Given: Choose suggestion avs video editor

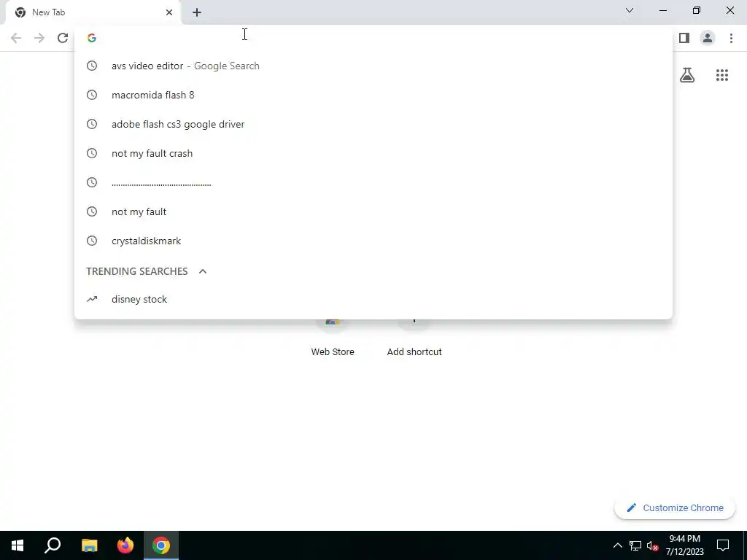Looking at the screenshot, I should tap(373, 66).
